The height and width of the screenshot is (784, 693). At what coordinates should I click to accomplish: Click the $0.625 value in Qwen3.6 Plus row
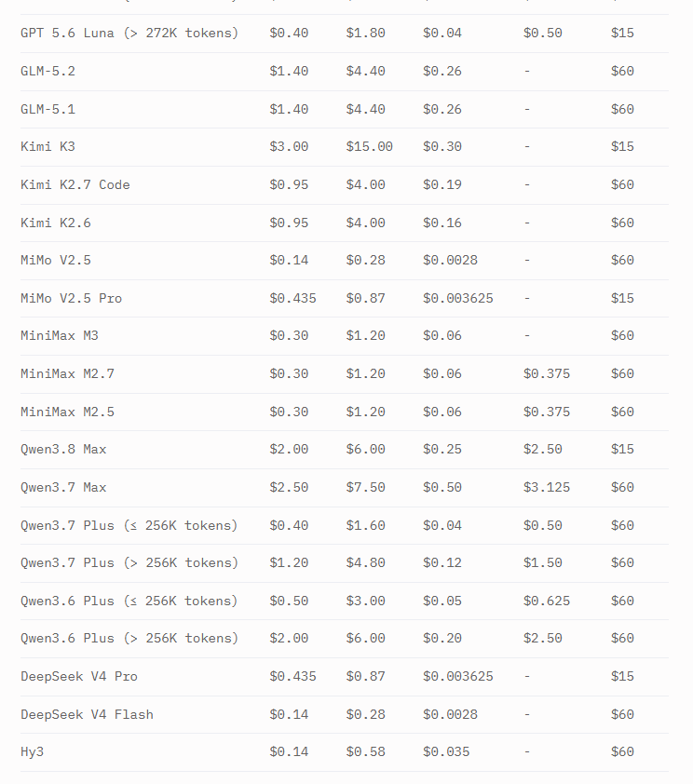click(547, 601)
